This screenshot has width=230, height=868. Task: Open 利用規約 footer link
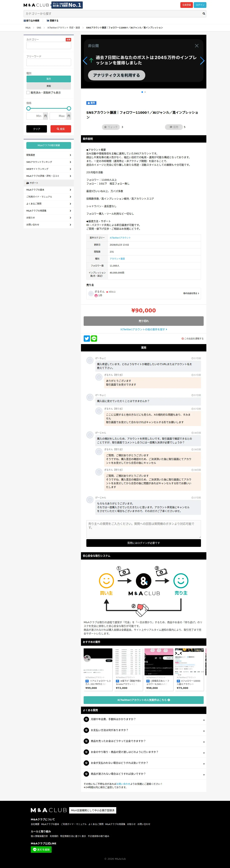[x=54, y=836]
